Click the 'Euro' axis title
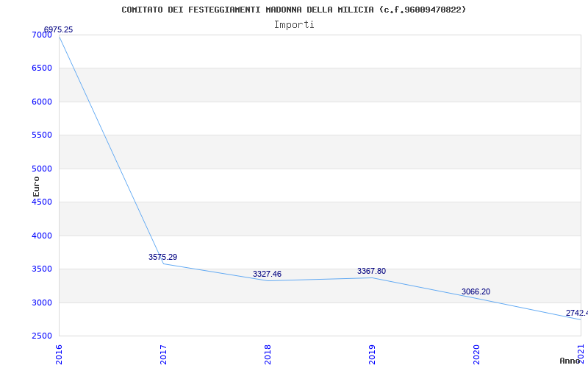The width and height of the screenshot is (588, 368). pyautogui.click(x=36, y=187)
